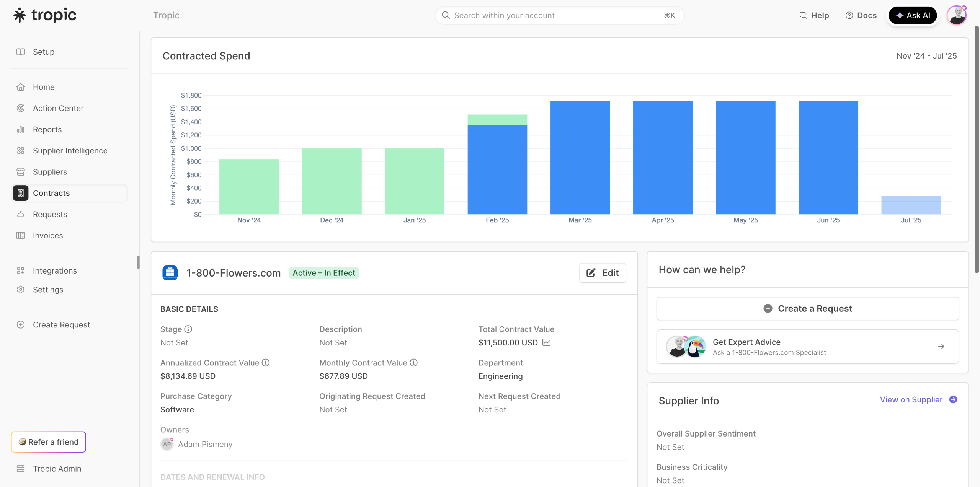The image size is (980, 487).
Task: Click the Mar '25 blue spend bar
Action: [x=580, y=157]
